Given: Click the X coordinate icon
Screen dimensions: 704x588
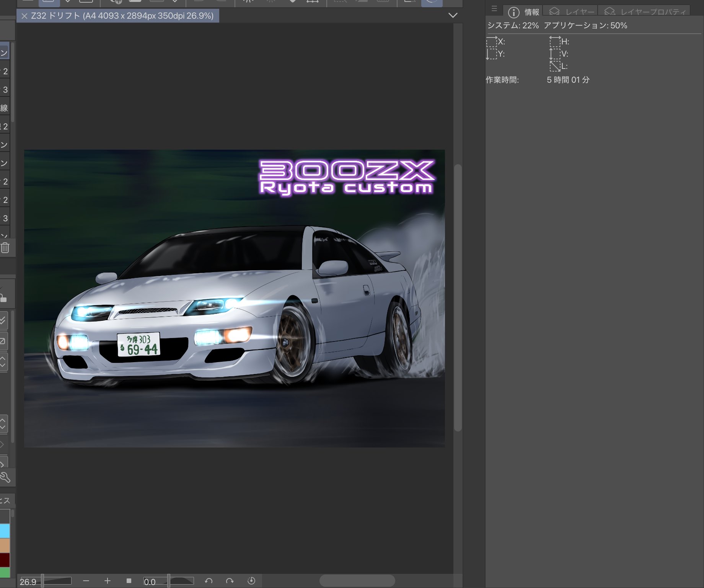Looking at the screenshot, I should pos(492,41).
